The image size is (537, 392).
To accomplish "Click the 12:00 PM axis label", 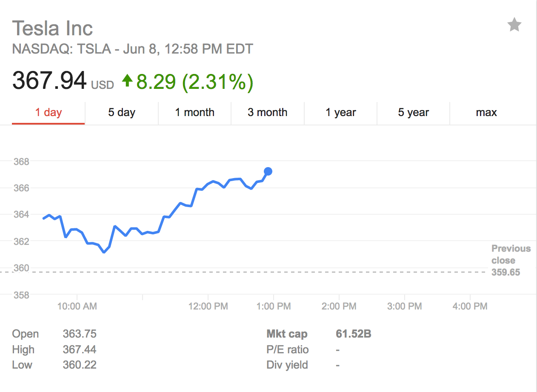I will (x=209, y=306).
